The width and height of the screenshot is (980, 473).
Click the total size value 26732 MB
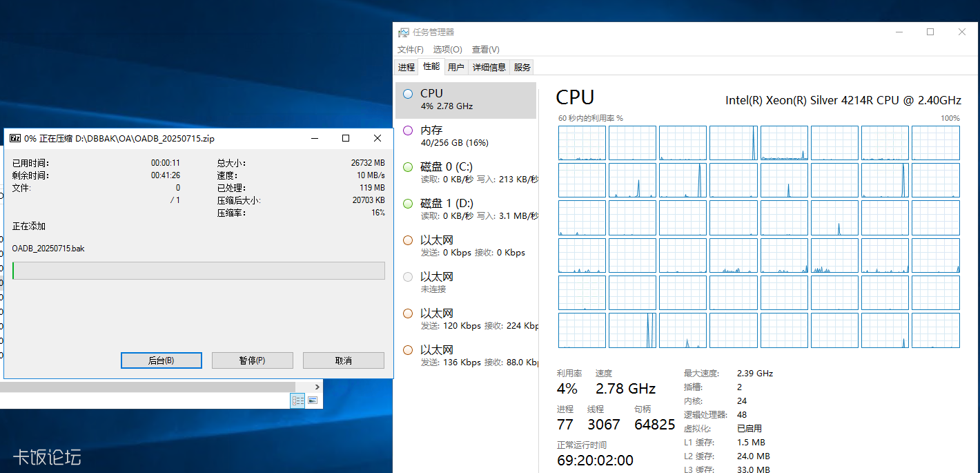pos(368,163)
